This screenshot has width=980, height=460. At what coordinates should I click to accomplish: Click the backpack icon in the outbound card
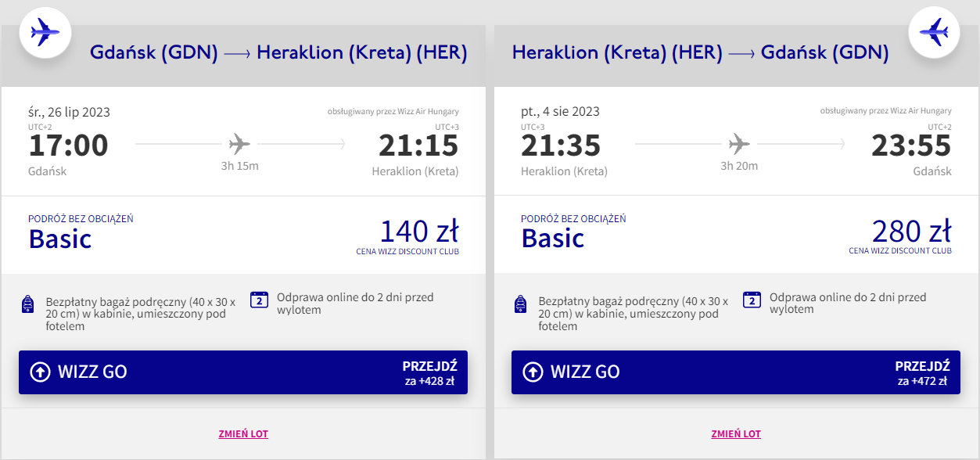point(28,304)
